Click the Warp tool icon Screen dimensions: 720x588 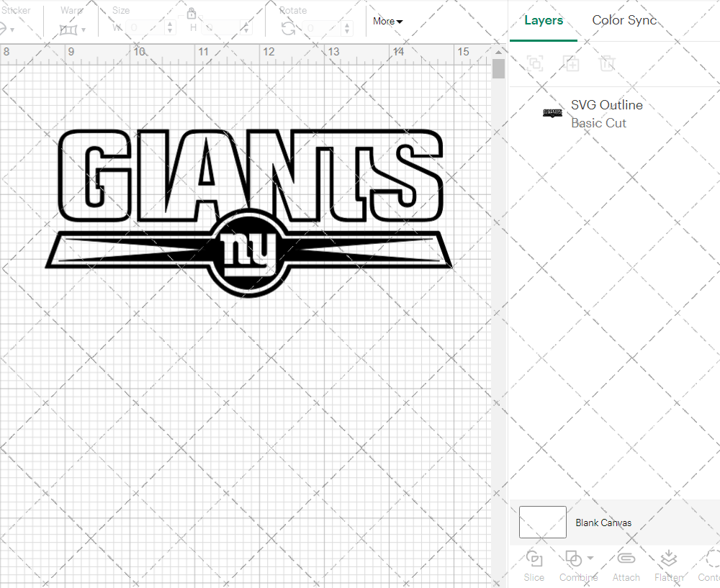(x=68, y=30)
